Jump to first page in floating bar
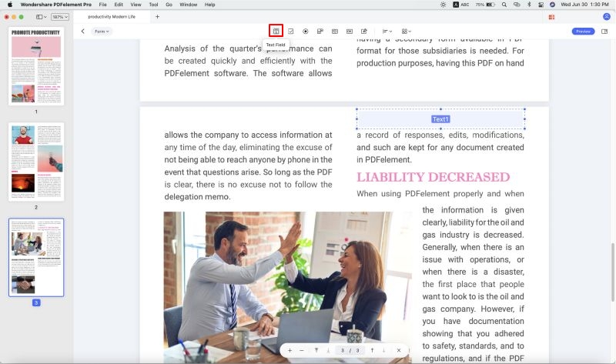This screenshot has width=616, height=364. (x=316, y=350)
